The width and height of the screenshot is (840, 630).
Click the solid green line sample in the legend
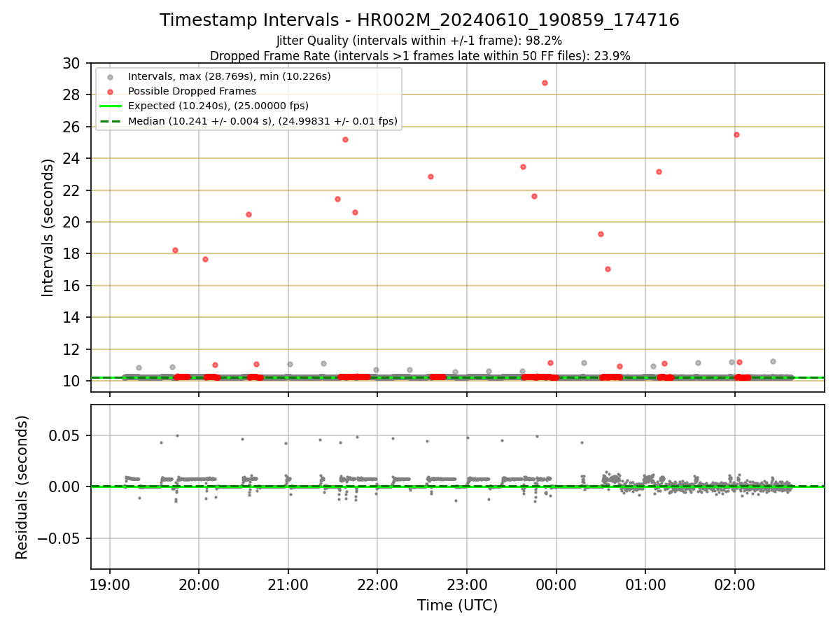point(110,106)
